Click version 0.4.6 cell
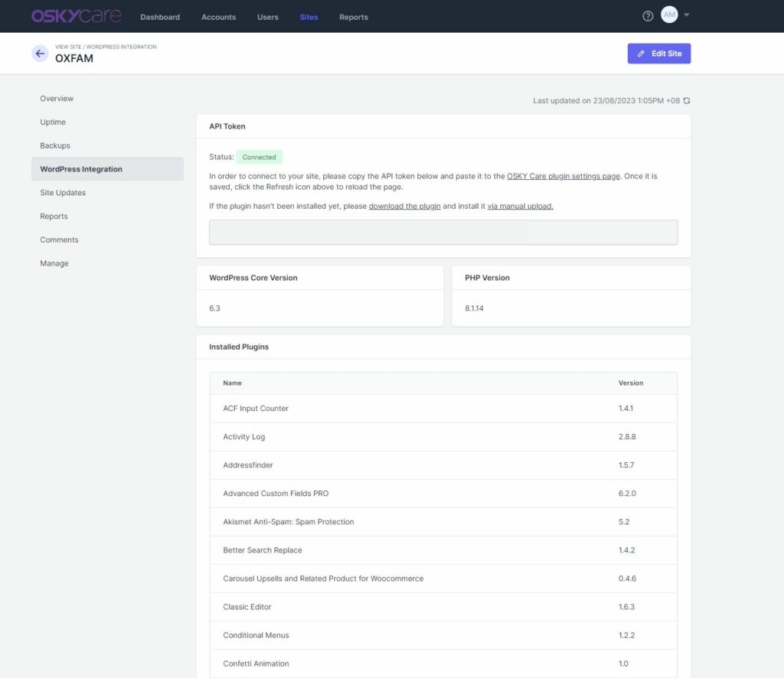This screenshot has height=678, width=784. [627, 579]
